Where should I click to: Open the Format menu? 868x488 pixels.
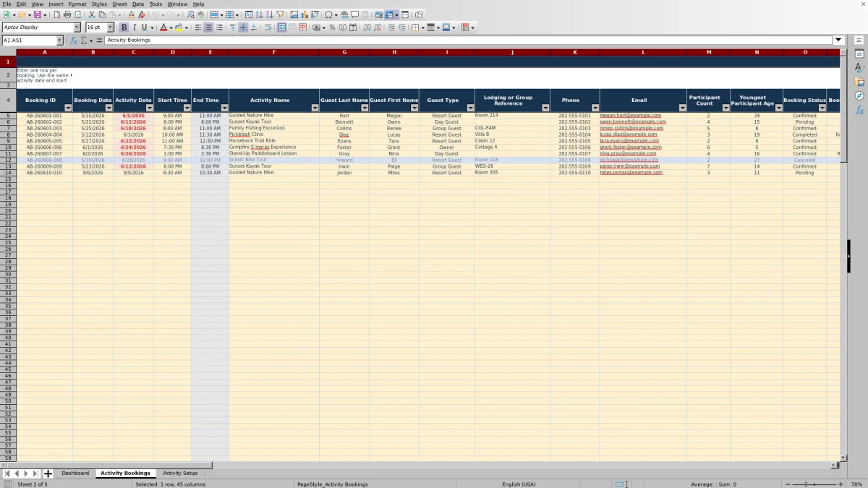[x=77, y=4]
